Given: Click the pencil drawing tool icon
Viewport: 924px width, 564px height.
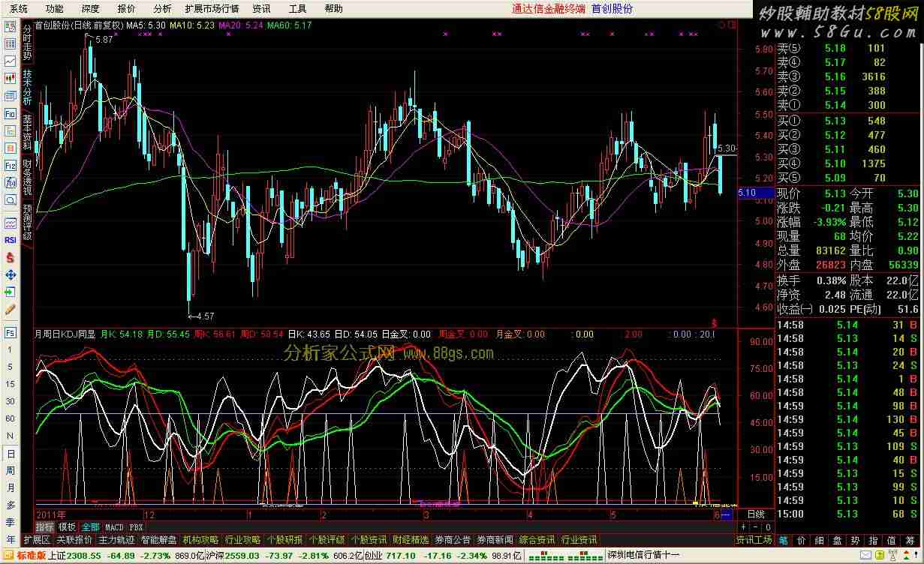Looking at the screenshot, I should (11, 308).
